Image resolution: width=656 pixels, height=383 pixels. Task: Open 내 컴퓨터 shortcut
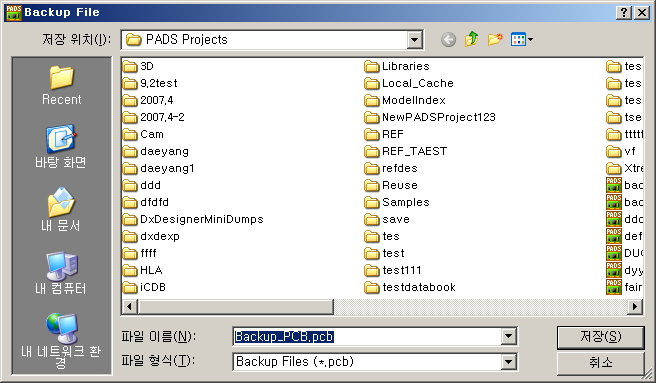pos(61,273)
